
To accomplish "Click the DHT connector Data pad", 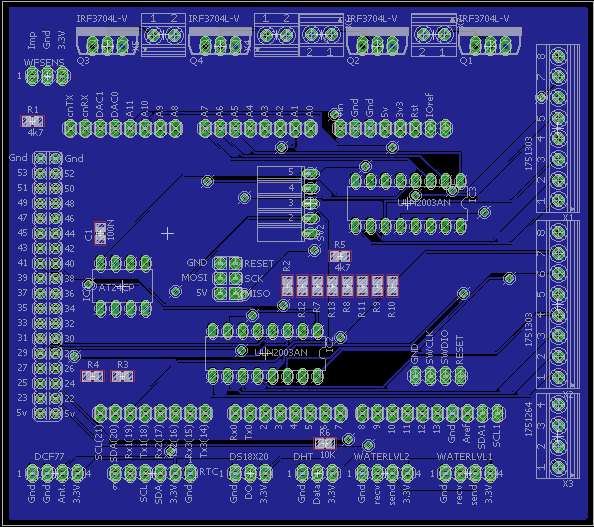I will pyautogui.click(x=317, y=473).
